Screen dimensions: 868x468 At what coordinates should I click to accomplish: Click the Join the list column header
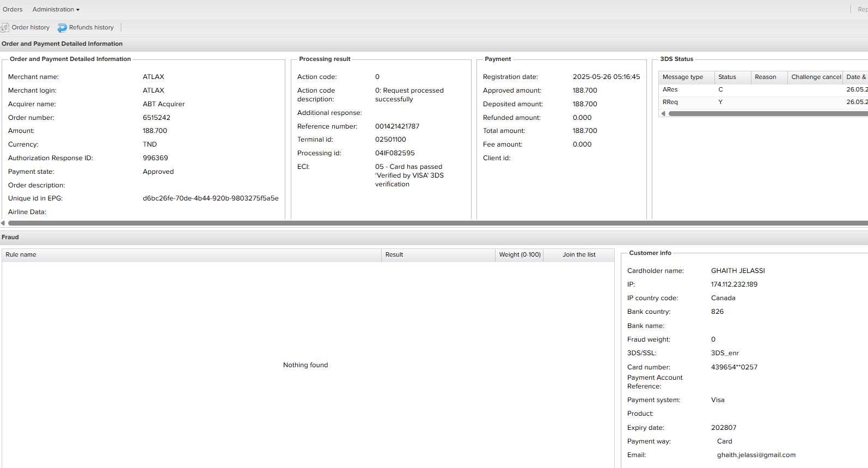click(579, 254)
